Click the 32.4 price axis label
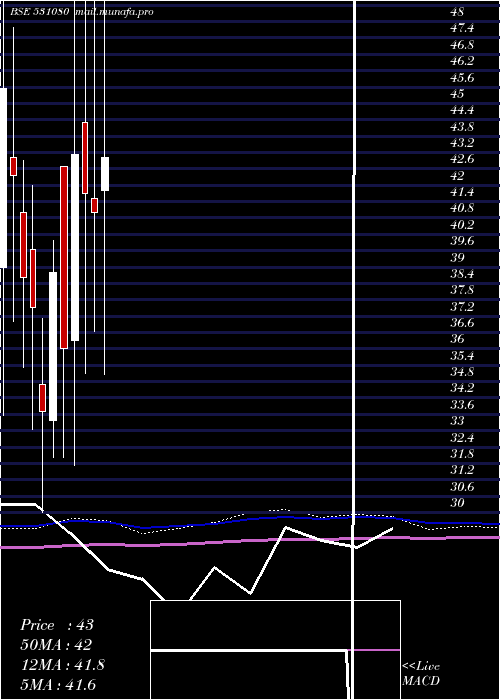The width and height of the screenshot is (500, 700). pyautogui.click(x=462, y=438)
